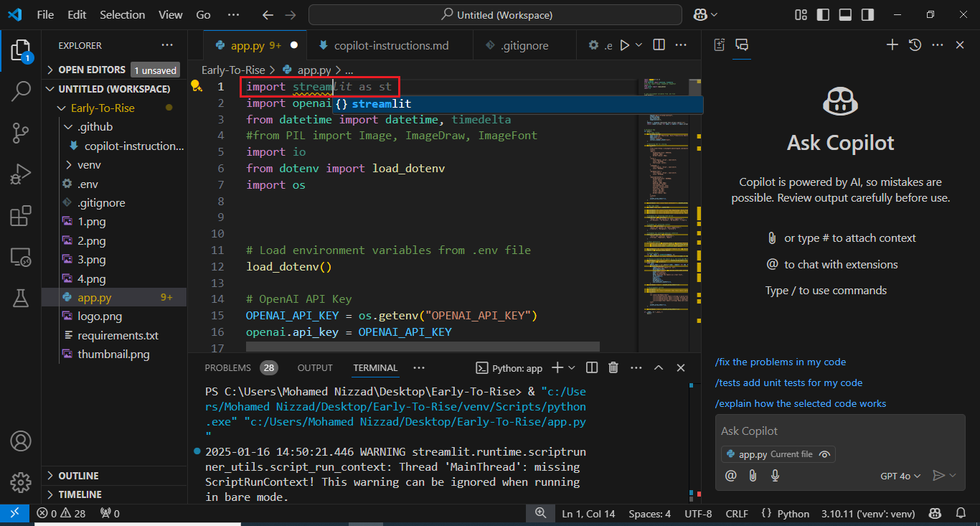Viewport: 980px width, 526px height.
Task: Switch to .gitignore editor tab
Action: (x=525, y=45)
